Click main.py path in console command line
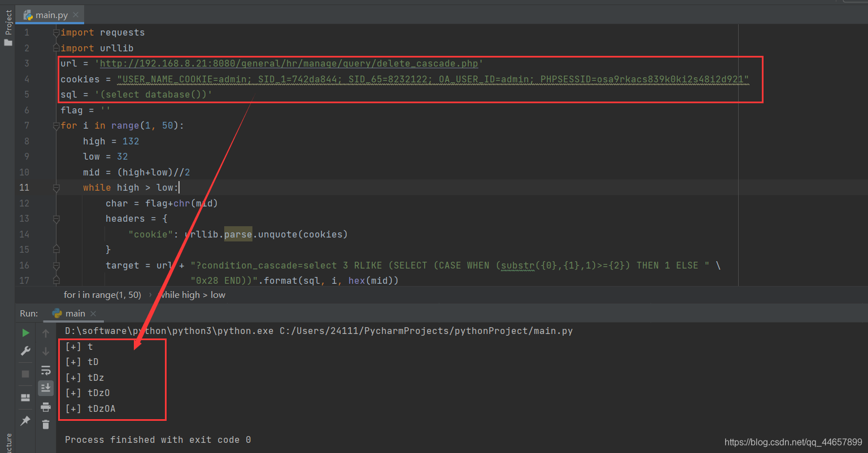This screenshot has width=868, height=453. tap(426, 331)
